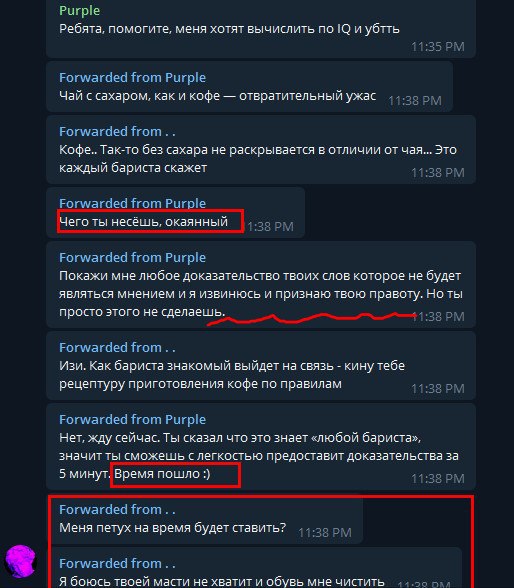Select the message 'Ребята, помогите, меня хотят вычислить'

229,29
